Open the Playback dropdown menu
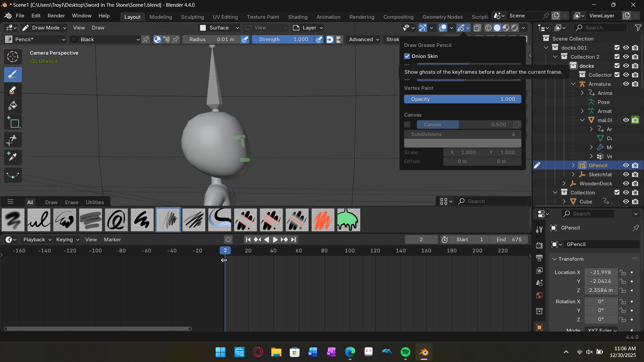The height and width of the screenshot is (362, 644). 37,240
